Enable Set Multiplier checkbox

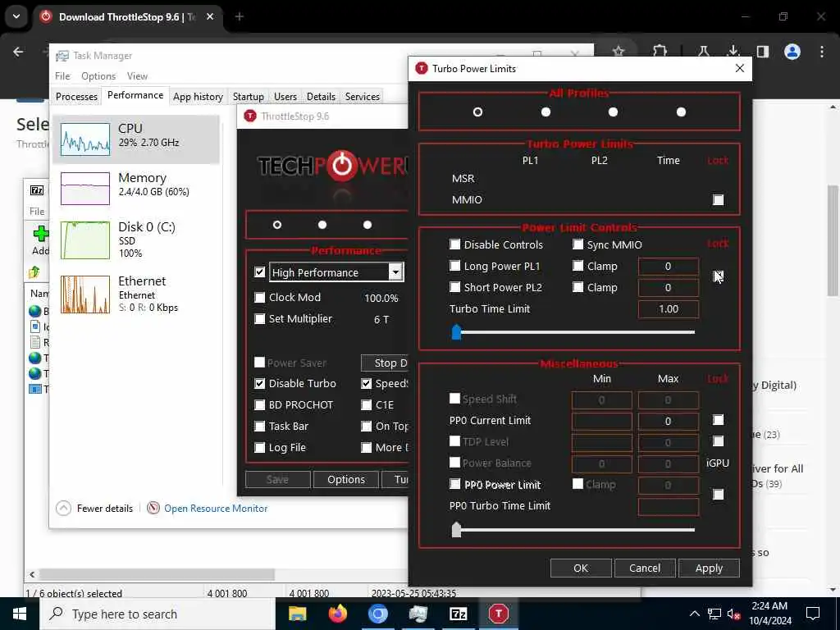[260, 319]
